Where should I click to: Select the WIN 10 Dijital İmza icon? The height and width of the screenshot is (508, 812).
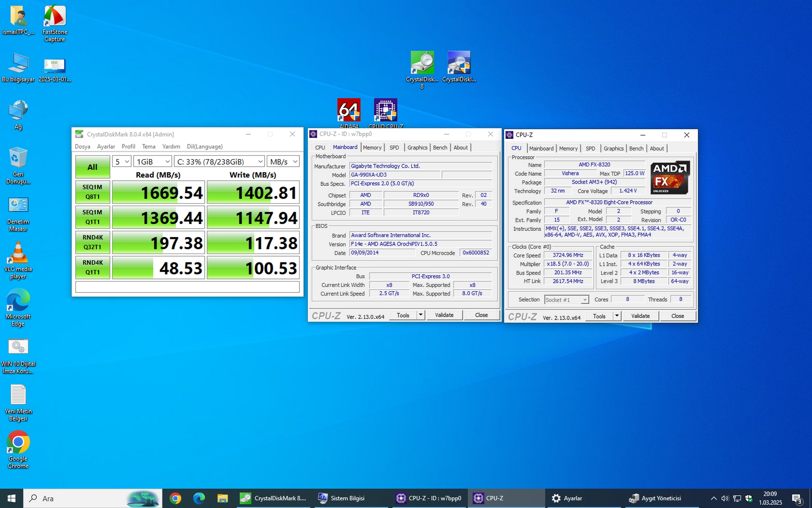(18, 356)
